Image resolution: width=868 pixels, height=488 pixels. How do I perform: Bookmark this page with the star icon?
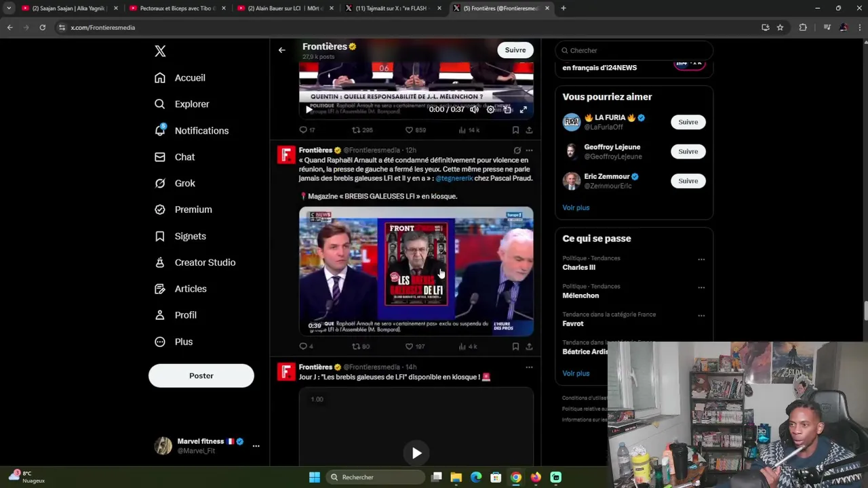(780, 27)
